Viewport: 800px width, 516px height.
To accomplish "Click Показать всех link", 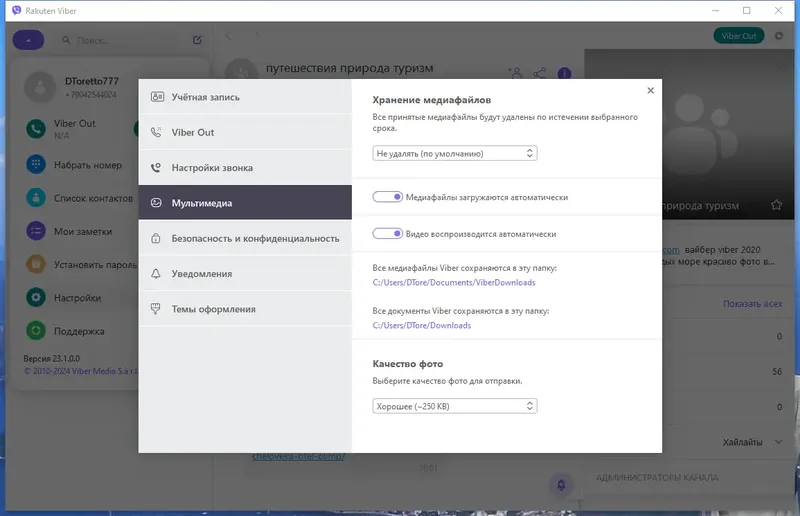I will pyautogui.click(x=752, y=304).
